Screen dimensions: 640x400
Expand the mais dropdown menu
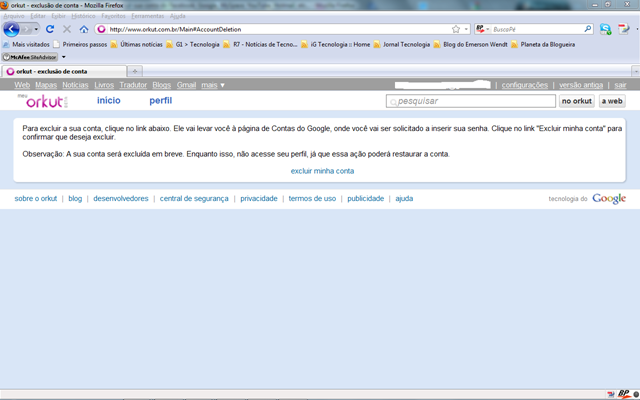[213, 85]
